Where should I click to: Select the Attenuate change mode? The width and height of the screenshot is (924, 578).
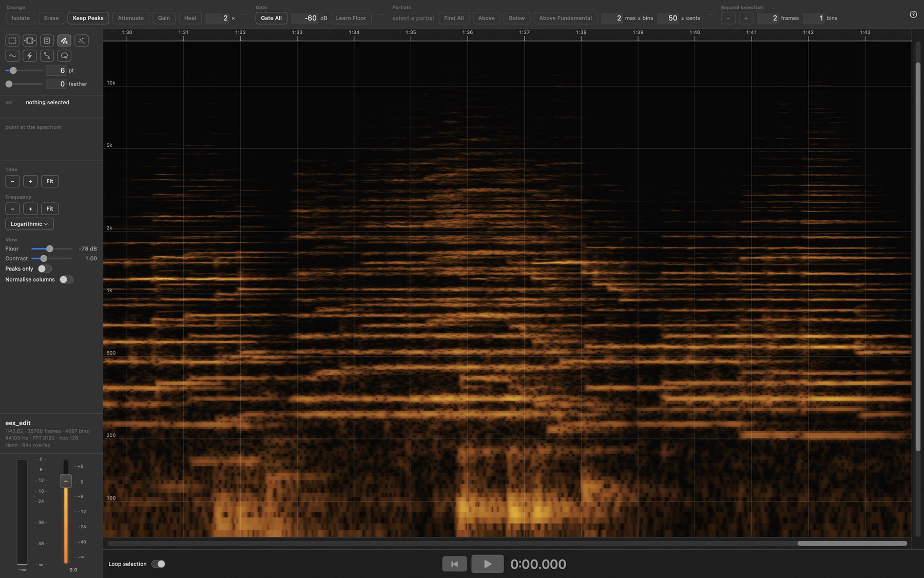130,18
